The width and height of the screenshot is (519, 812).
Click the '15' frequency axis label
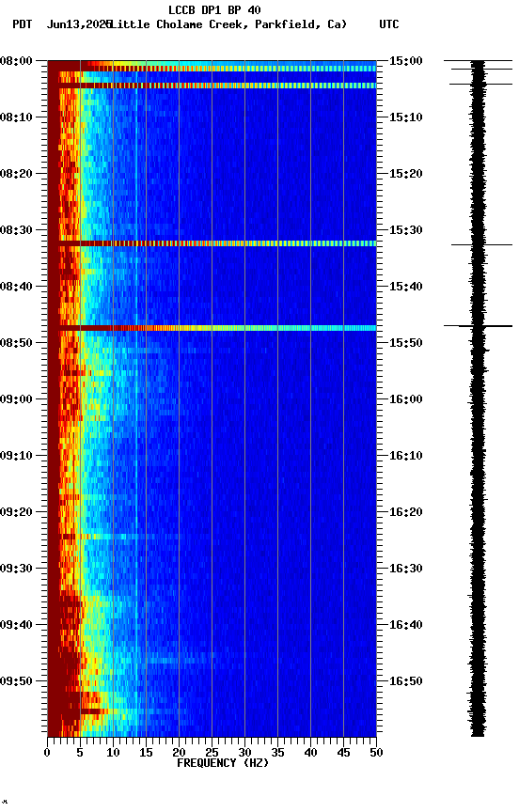pyautogui.click(x=146, y=753)
